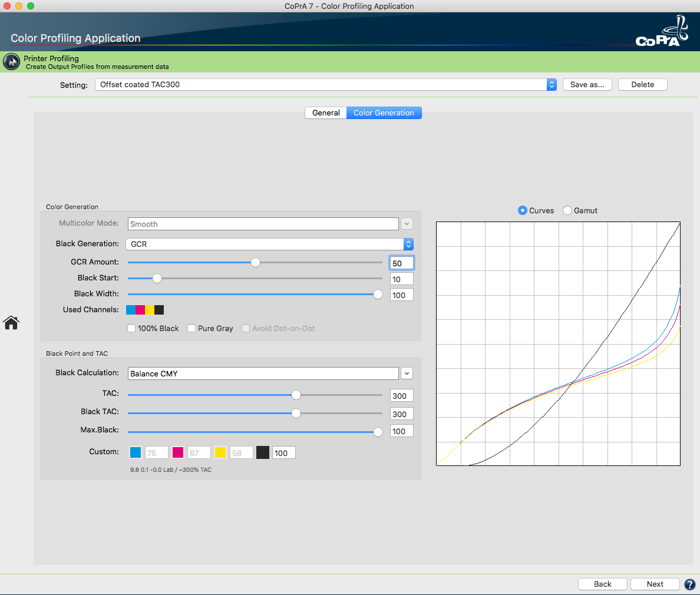Click the separation curves graph
700x595 pixels.
click(x=558, y=343)
